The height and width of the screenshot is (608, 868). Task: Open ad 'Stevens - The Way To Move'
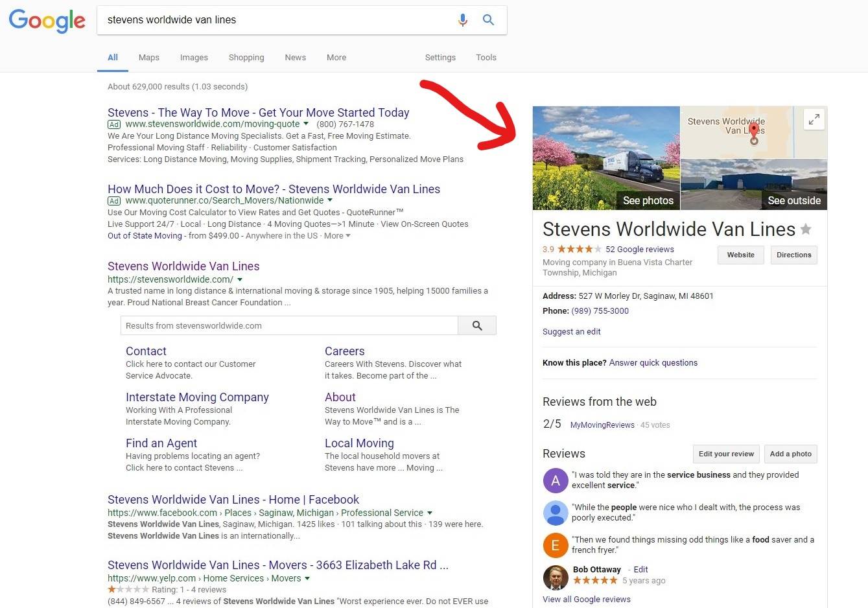(259, 113)
